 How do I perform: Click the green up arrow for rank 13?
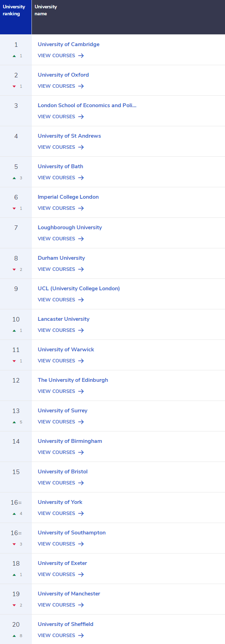tap(14, 422)
